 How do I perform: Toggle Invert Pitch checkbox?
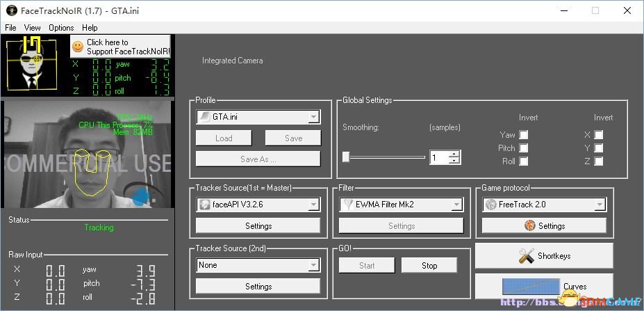click(524, 147)
